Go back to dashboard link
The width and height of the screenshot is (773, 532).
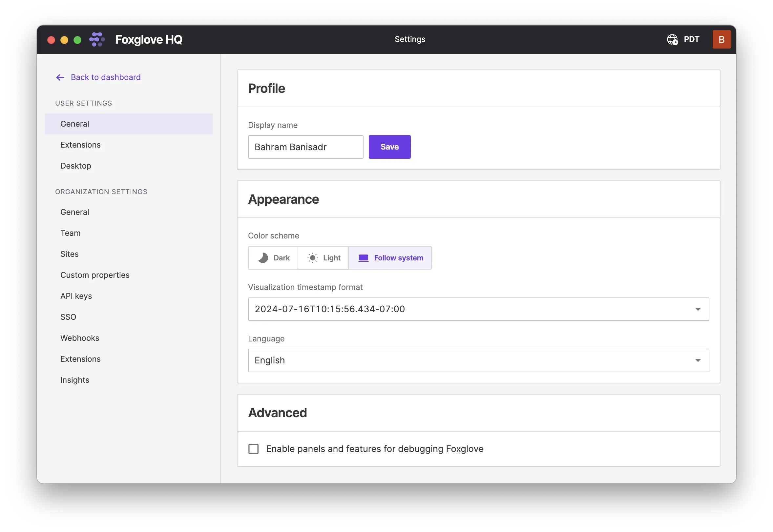tap(105, 77)
